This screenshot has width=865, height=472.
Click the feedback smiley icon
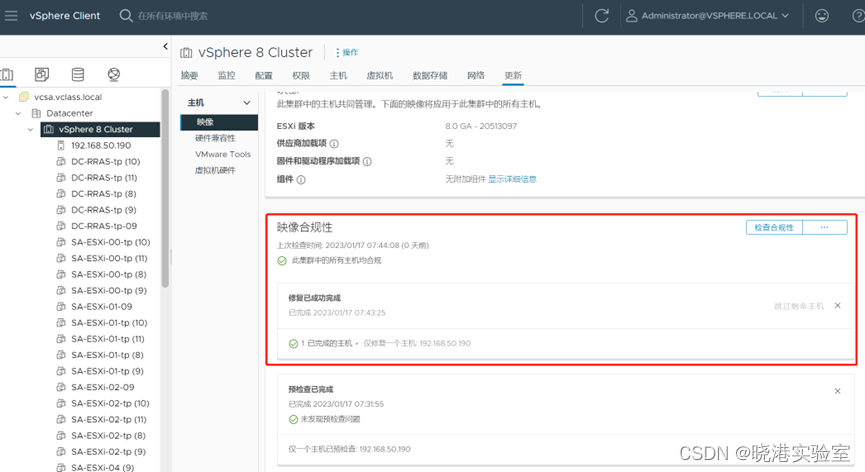822,15
